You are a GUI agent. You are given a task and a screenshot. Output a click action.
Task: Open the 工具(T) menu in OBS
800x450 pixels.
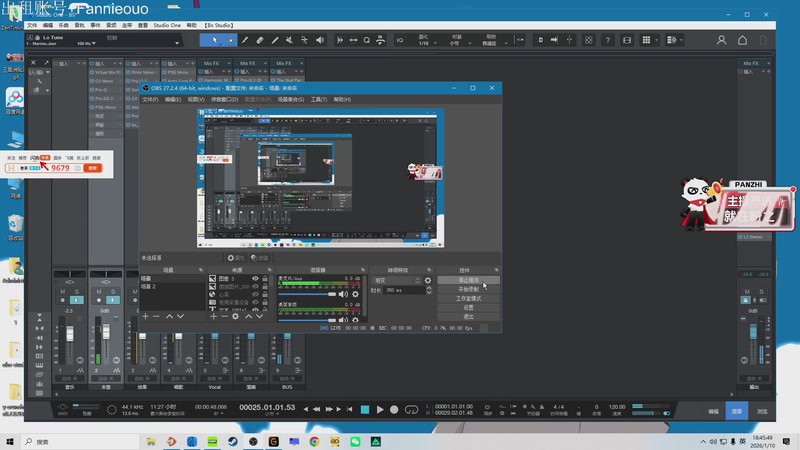(x=319, y=100)
